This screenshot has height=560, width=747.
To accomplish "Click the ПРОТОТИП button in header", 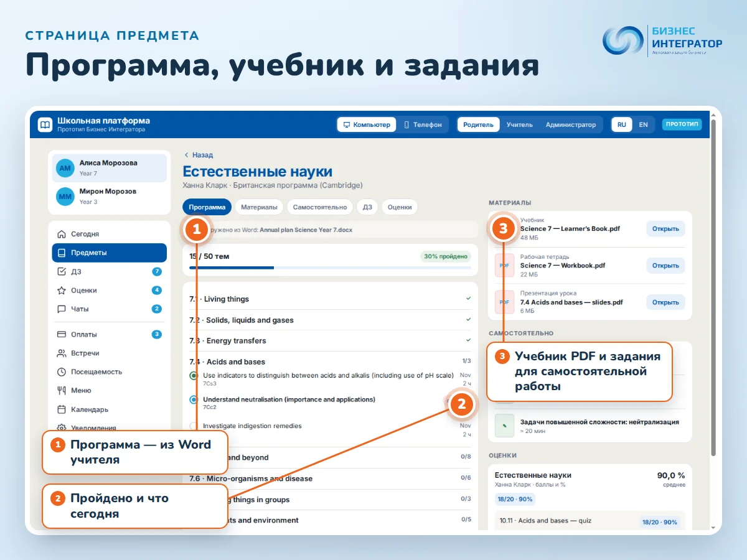I will coord(682,124).
